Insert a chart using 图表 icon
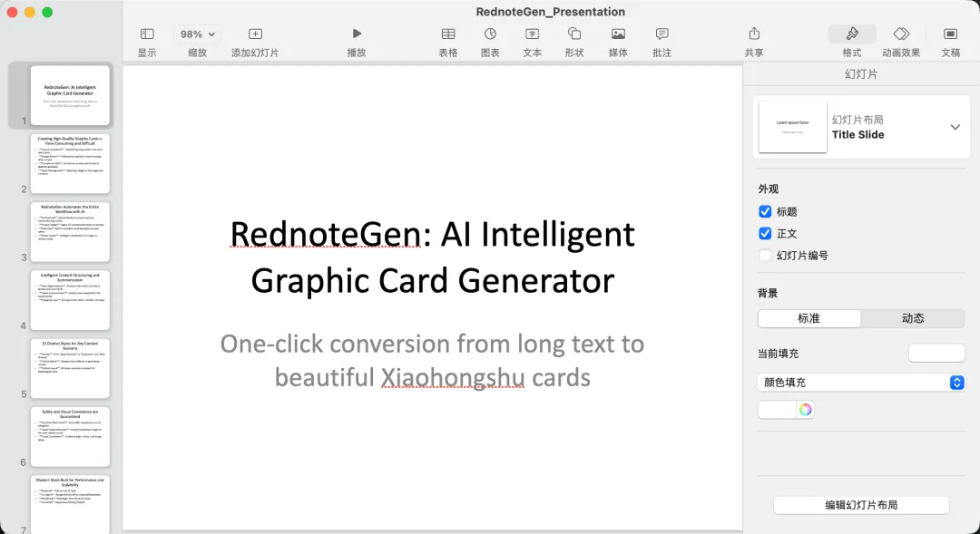The width and height of the screenshot is (980, 534). tap(490, 34)
